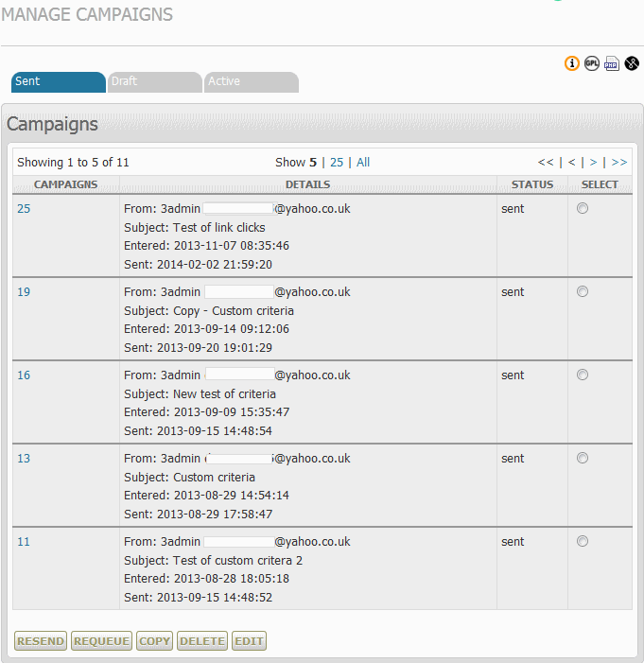Click subject 'New test of criteria'
644x663 pixels.
pos(224,394)
